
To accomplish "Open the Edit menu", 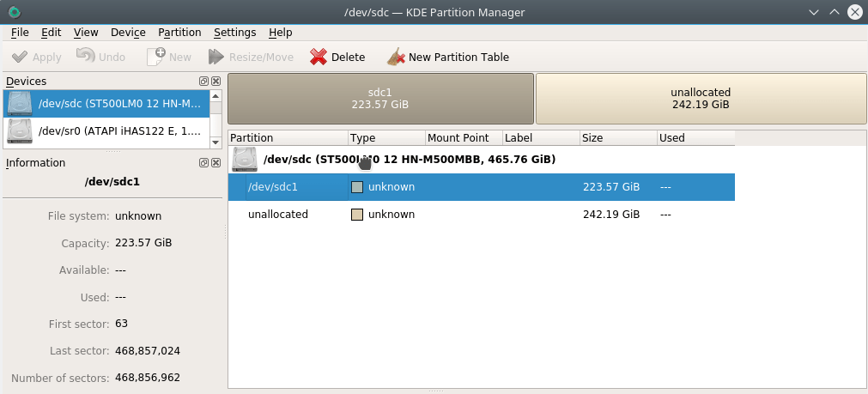I will (51, 32).
